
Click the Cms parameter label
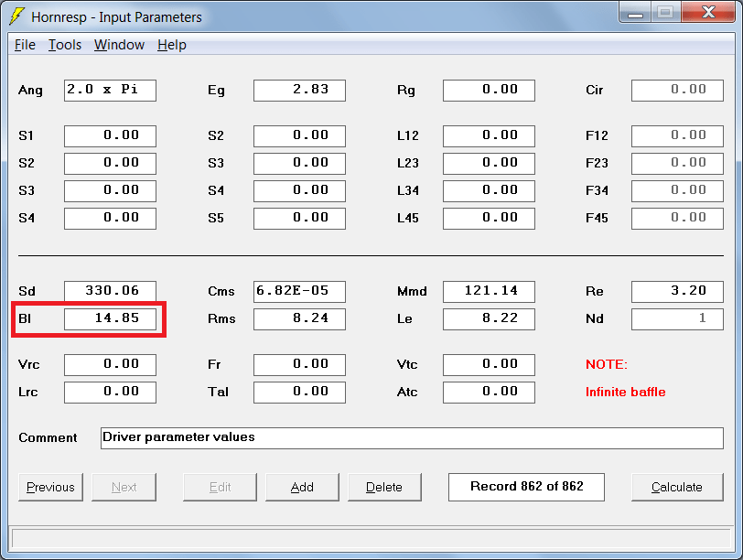221,291
